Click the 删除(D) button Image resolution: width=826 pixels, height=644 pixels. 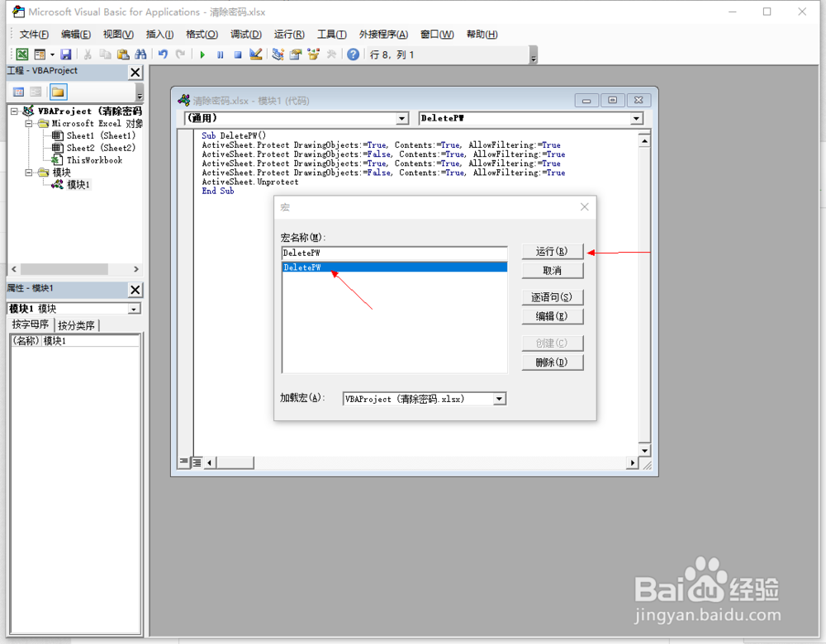(552, 362)
